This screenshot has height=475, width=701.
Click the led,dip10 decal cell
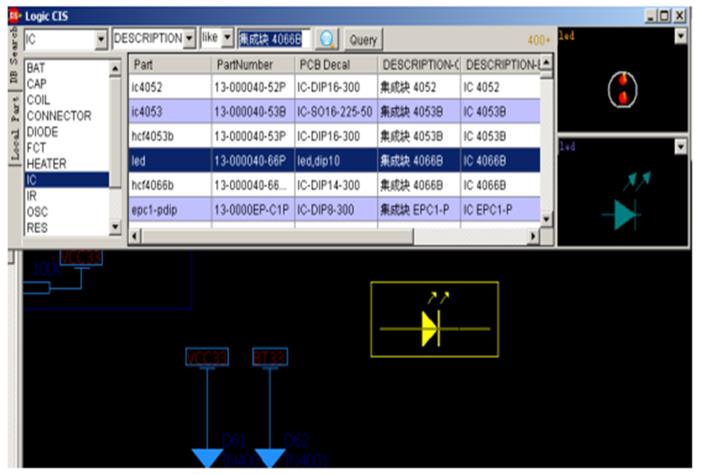[336, 161]
